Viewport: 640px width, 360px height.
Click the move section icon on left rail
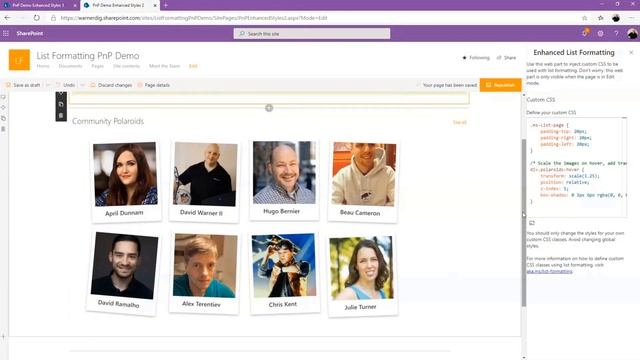pyautogui.click(x=3, y=108)
